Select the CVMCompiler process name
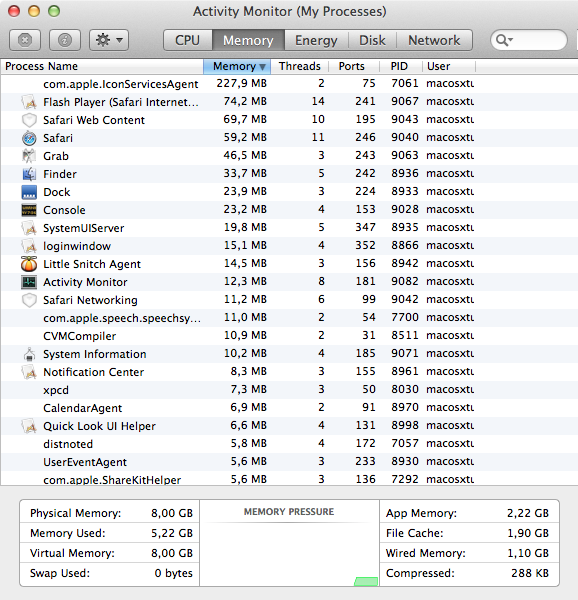Viewport: 578px width, 600px height. [80, 336]
